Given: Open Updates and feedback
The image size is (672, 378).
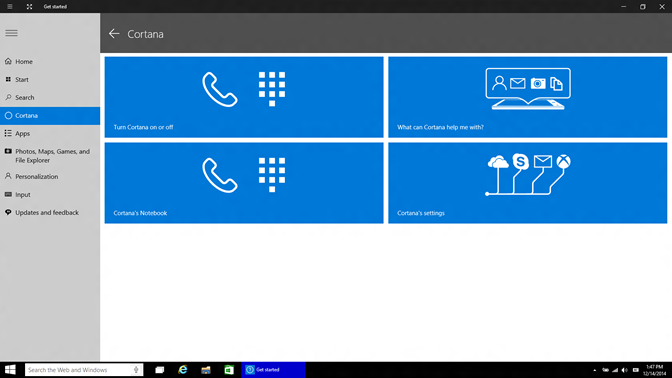Looking at the screenshot, I should pyautogui.click(x=50, y=212).
